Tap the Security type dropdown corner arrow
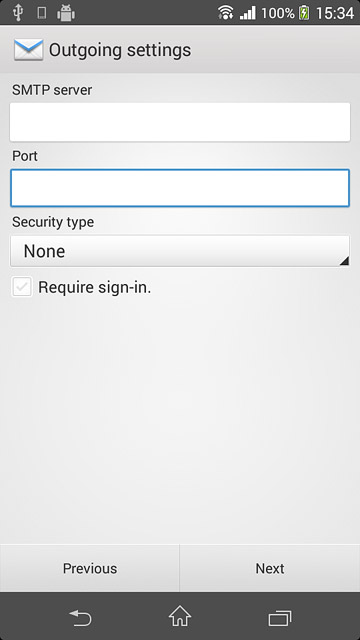Image resolution: width=360 pixels, height=640 pixels. pyautogui.click(x=344, y=261)
